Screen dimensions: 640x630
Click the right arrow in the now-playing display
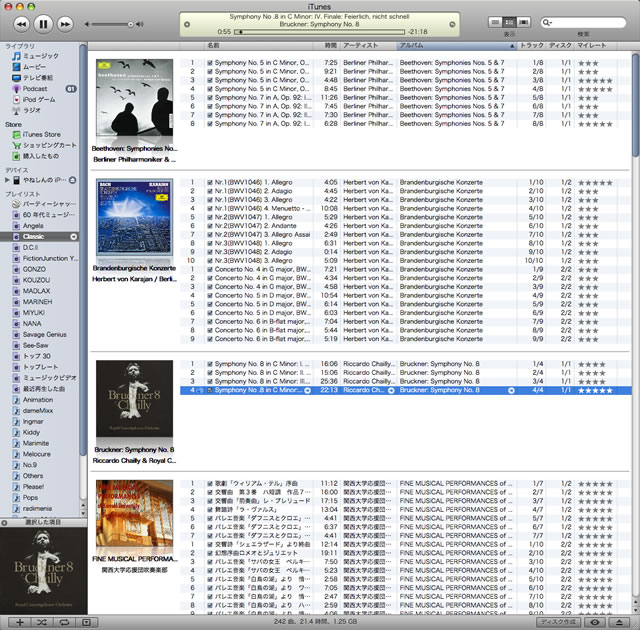point(452,24)
